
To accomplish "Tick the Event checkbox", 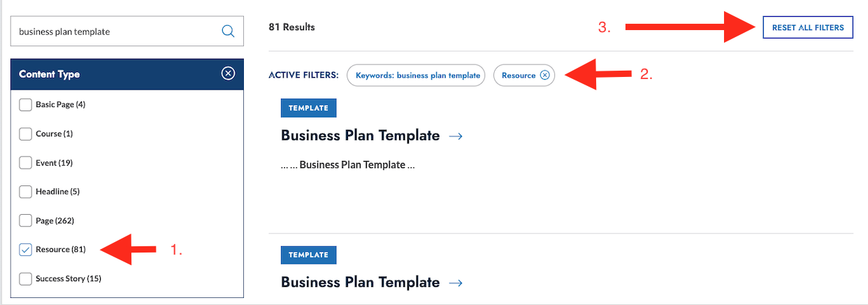I will pyautogui.click(x=26, y=163).
